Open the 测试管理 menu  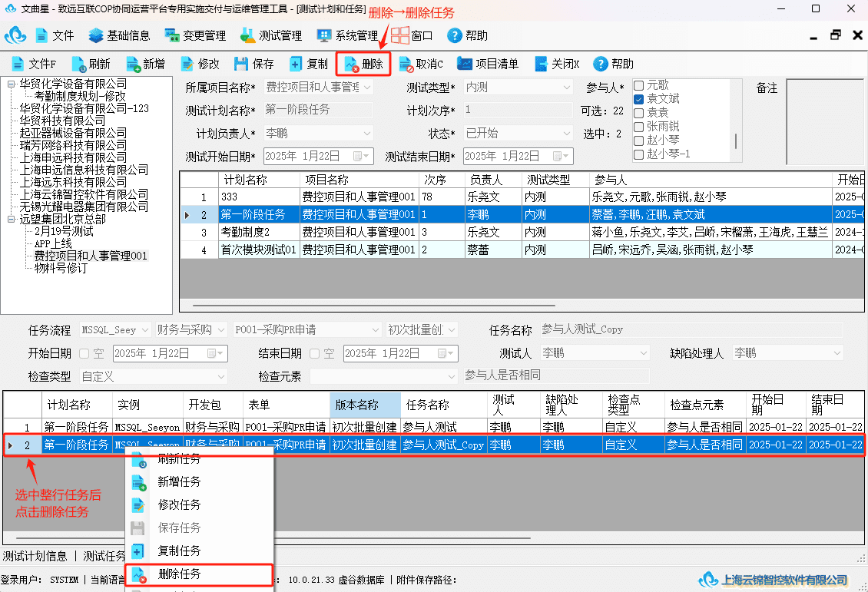coord(271,36)
